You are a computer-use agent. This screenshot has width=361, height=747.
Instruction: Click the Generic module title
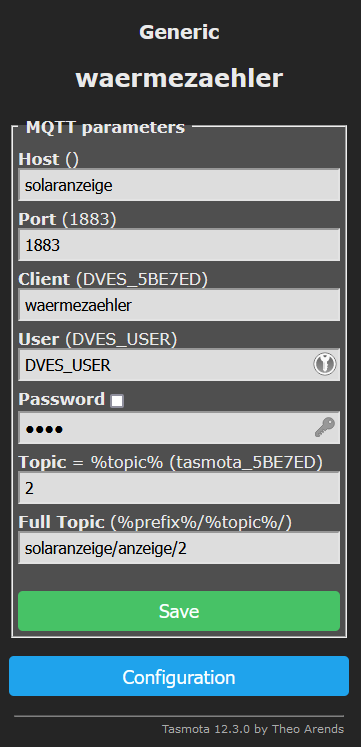[180, 32]
